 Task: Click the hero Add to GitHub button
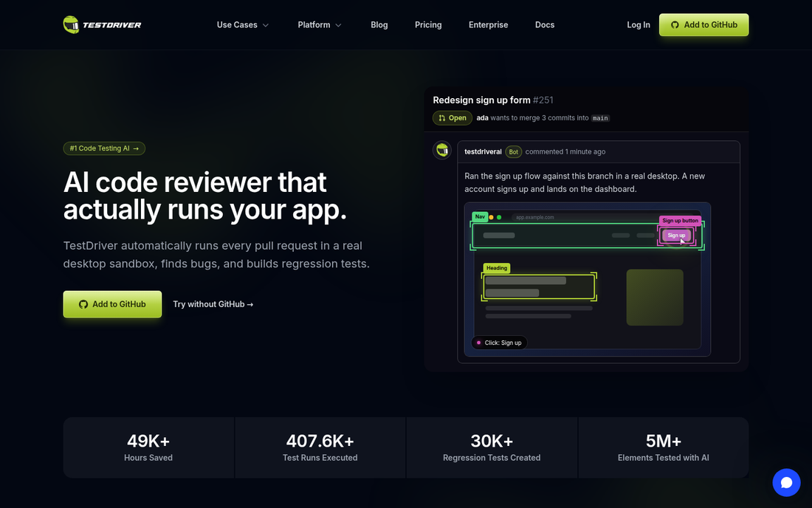pyautogui.click(x=112, y=304)
